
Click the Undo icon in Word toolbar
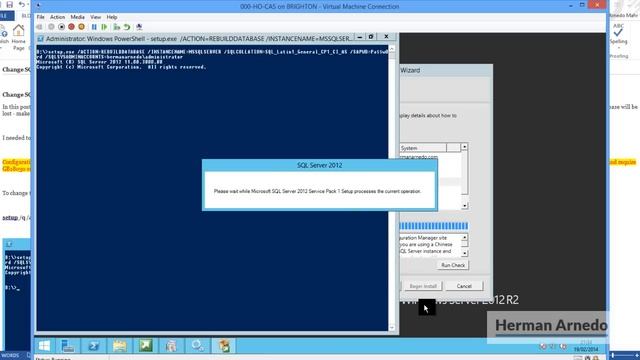[x=22, y=4]
